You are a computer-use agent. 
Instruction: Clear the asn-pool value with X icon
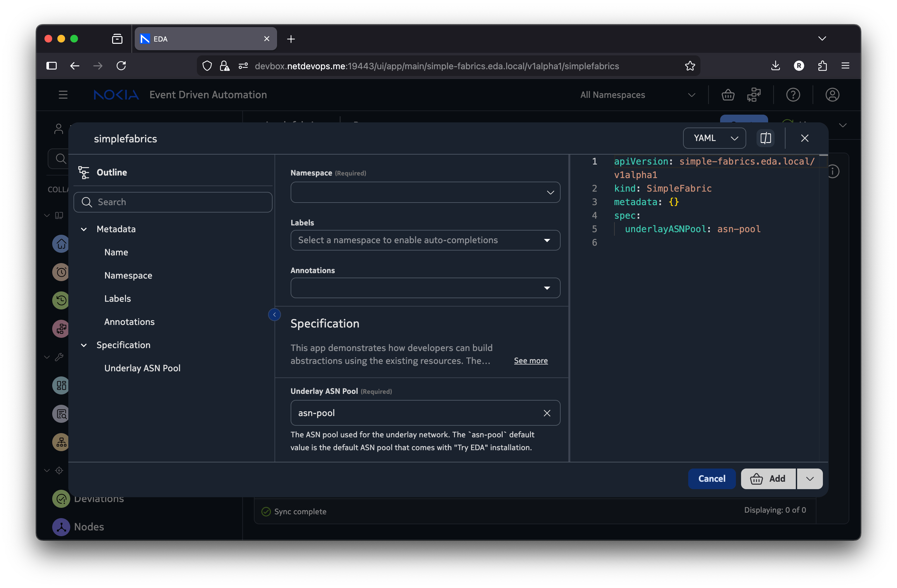547,413
